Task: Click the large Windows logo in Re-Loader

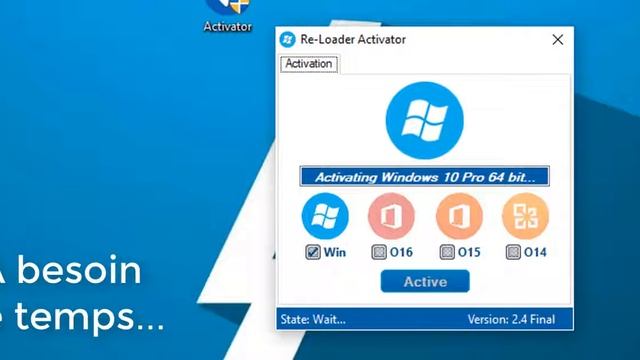Action: coord(424,120)
